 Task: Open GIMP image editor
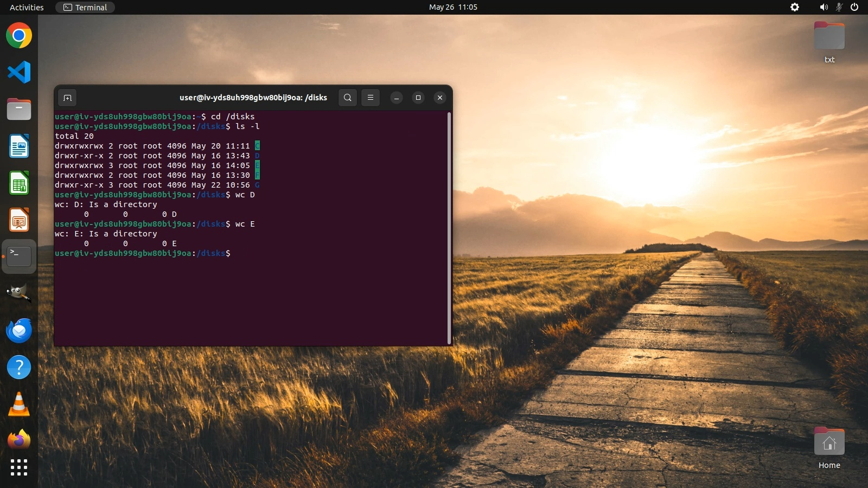tap(19, 293)
